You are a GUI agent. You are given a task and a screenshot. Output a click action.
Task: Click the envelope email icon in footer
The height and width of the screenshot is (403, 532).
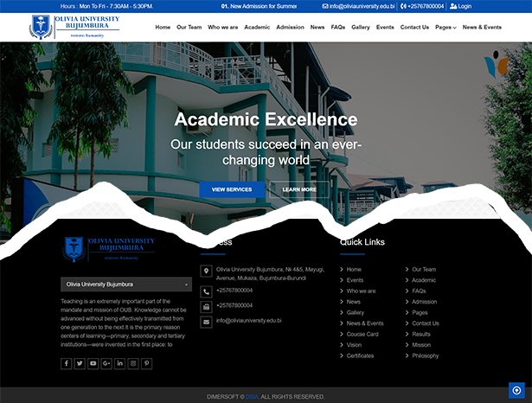click(x=206, y=322)
